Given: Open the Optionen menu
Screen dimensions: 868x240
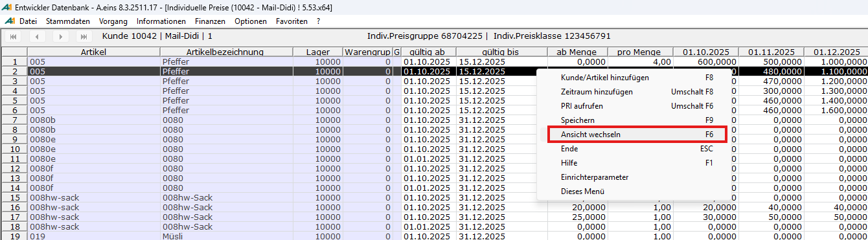Looking at the screenshot, I should [251, 21].
